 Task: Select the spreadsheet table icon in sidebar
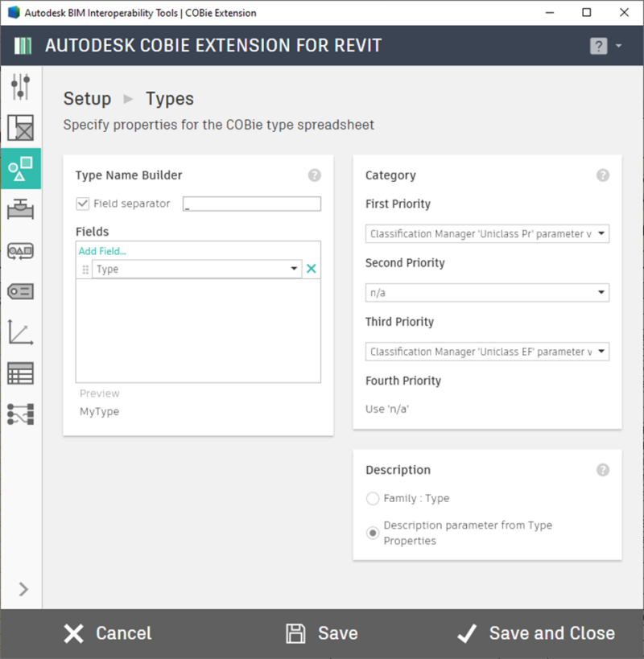tap(20, 373)
